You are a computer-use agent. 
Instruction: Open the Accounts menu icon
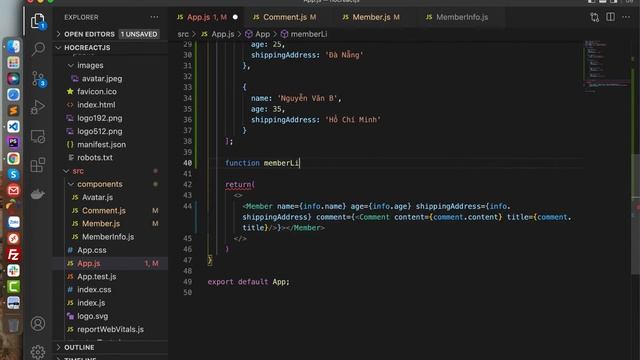point(38,324)
